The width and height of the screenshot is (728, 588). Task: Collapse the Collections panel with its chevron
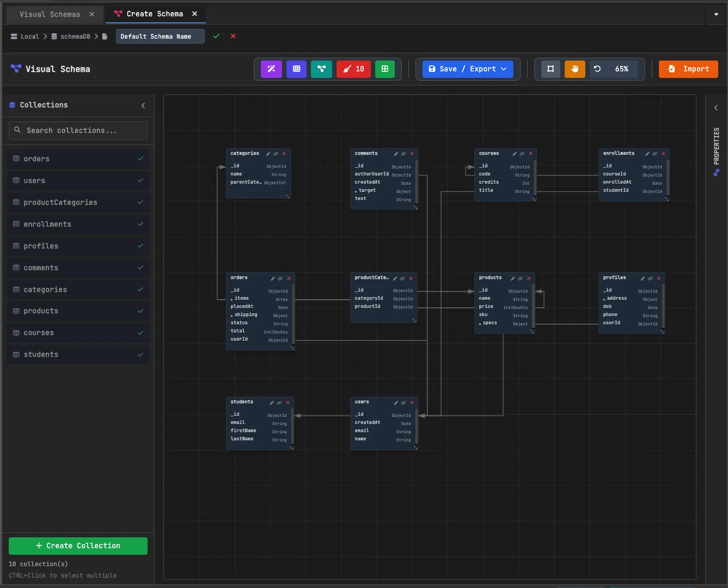(x=143, y=105)
